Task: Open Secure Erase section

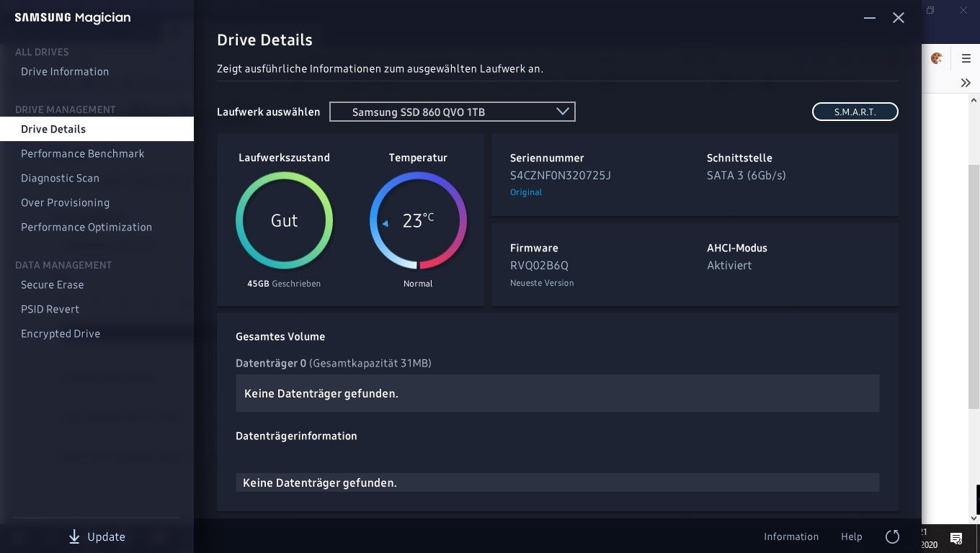Action: (x=52, y=284)
